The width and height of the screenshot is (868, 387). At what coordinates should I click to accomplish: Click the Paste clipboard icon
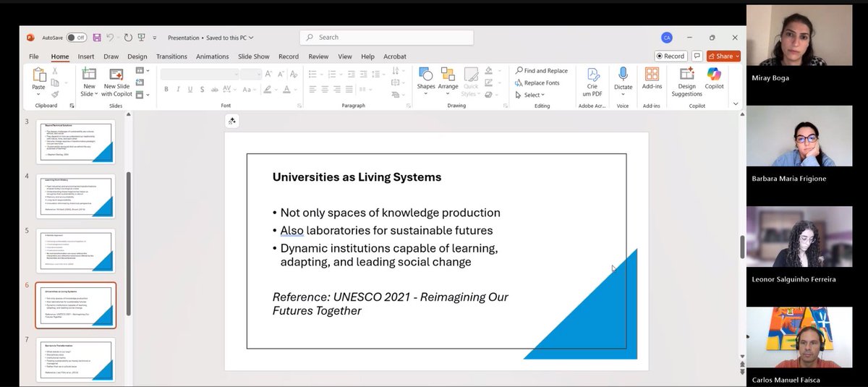pos(39,75)
